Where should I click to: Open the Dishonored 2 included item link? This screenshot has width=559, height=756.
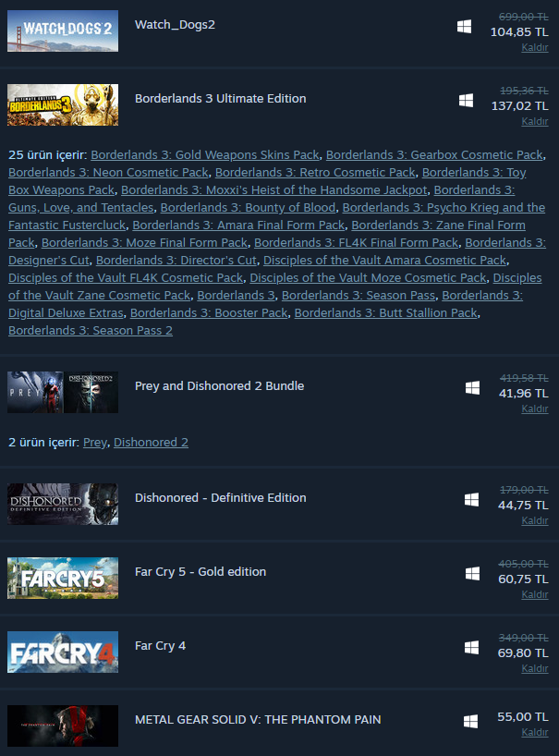pyautogui.click(x=151, y=442)
